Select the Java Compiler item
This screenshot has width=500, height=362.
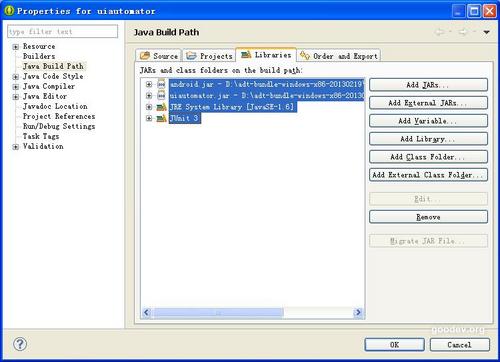pyautogui.click(x=49, y=86)
